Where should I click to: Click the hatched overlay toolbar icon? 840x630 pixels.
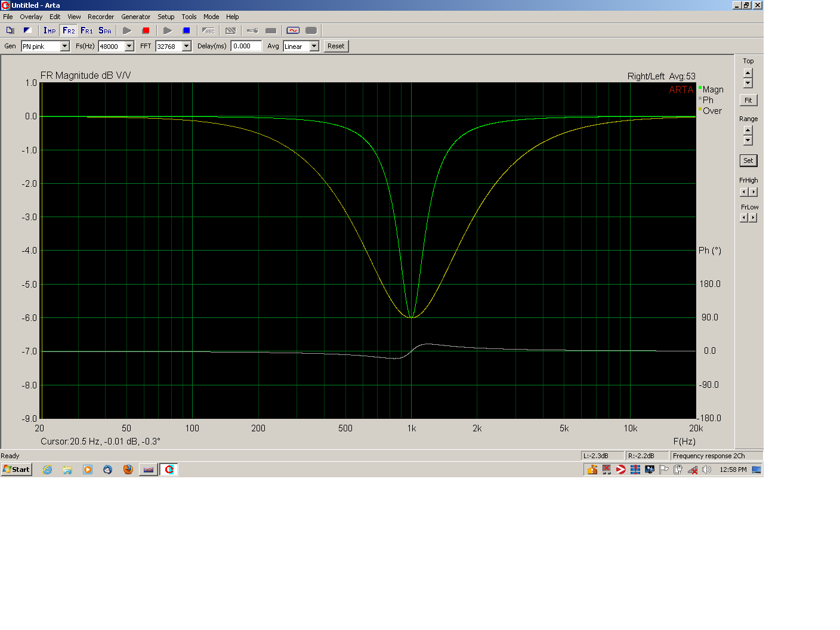pos(230,30)
